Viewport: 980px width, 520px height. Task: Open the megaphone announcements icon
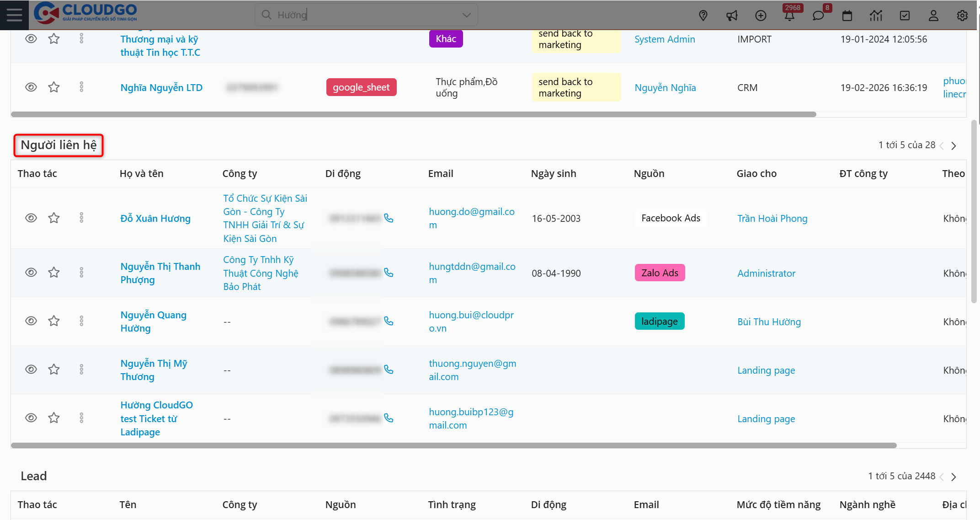click(732, 16)
